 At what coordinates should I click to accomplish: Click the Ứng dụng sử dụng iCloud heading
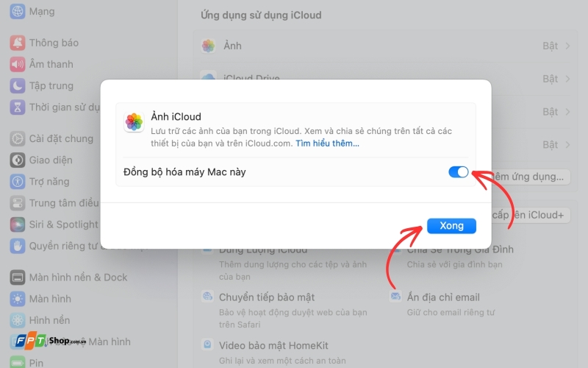pos(261,15)
